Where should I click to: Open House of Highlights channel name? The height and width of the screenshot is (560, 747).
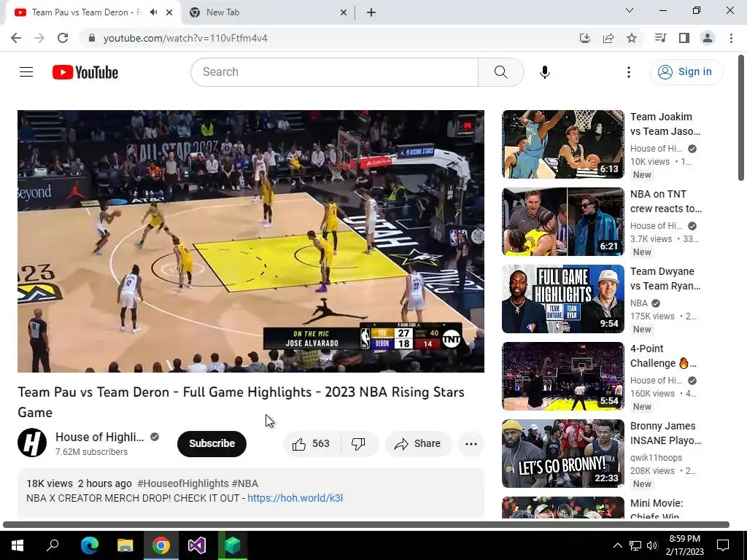coord(99,437)
